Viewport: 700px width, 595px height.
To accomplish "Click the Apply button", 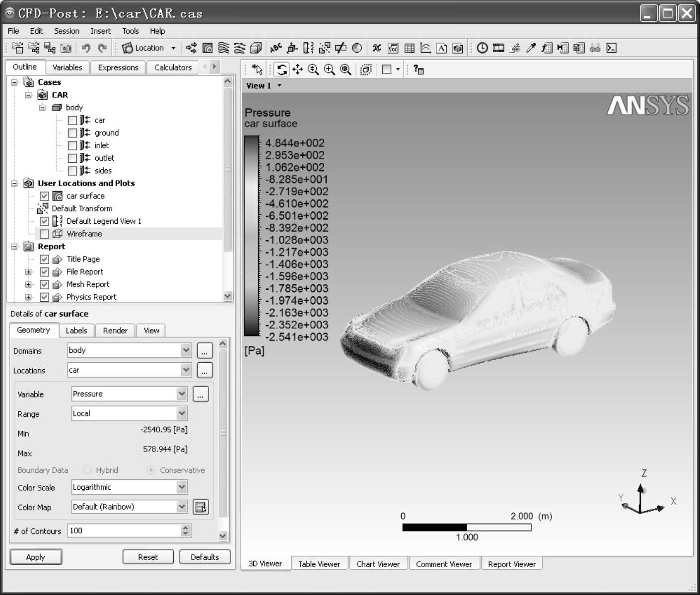I will pyautogui.click(x=36, y=557).
